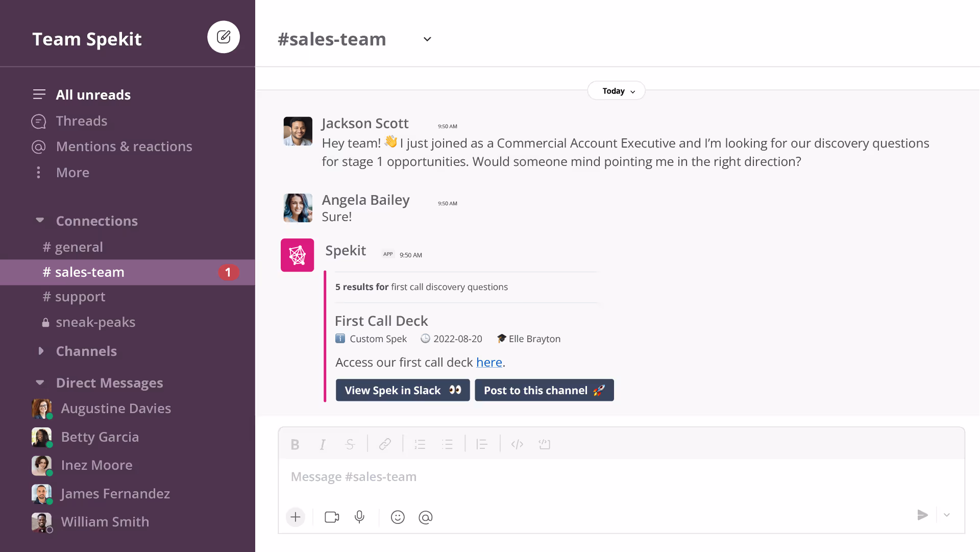Click View Spek in Slack button
The height and width of the screenshot is (552, 980).
(x=403, y=390)
